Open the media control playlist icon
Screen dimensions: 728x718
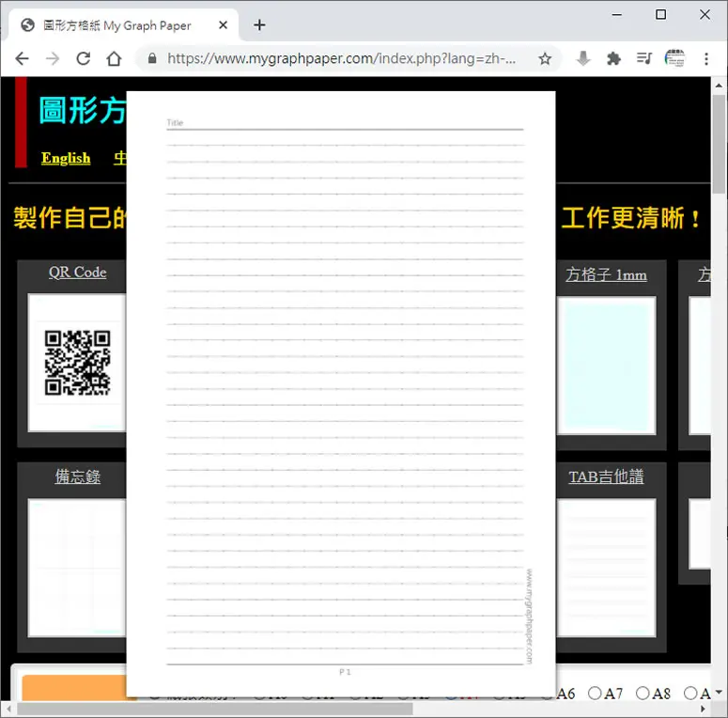click(644, 58)
